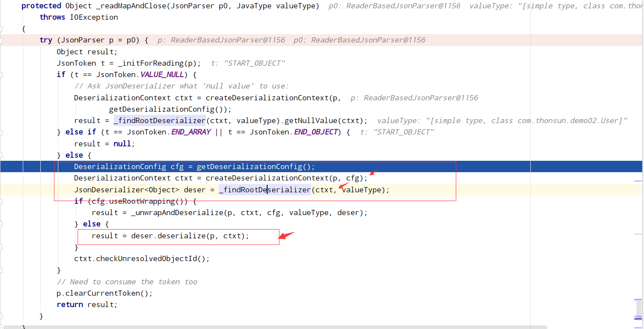Click the throws IOException clause

[x=79, y=17]
